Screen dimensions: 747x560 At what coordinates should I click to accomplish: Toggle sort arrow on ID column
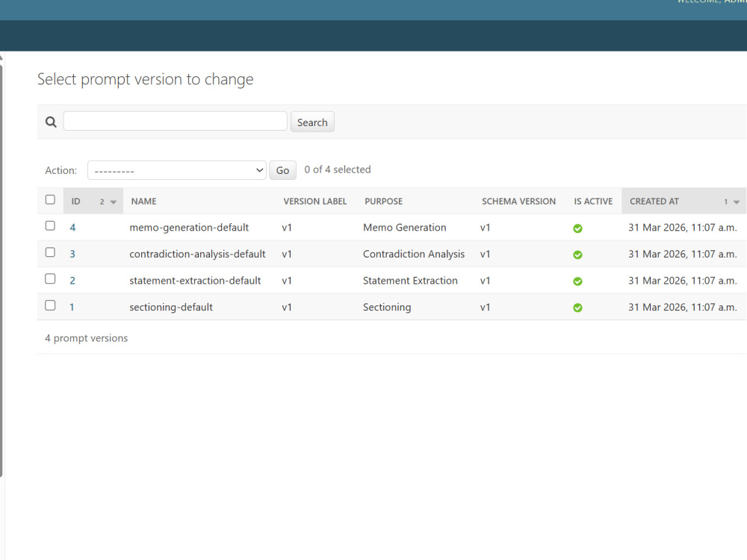point(113,202)
